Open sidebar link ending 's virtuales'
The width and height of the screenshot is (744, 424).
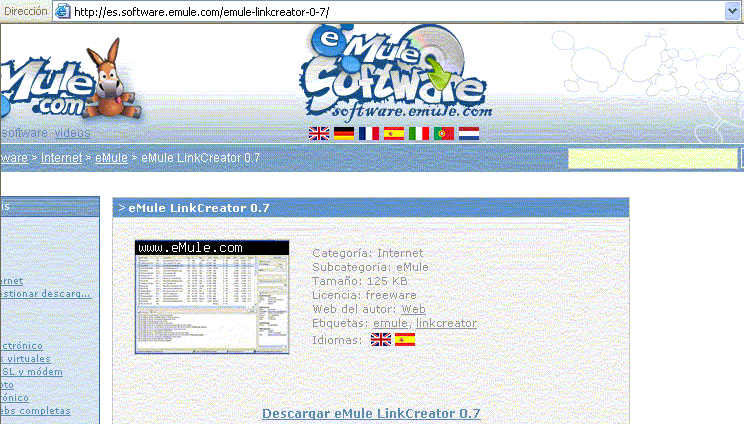click(26, 359)
